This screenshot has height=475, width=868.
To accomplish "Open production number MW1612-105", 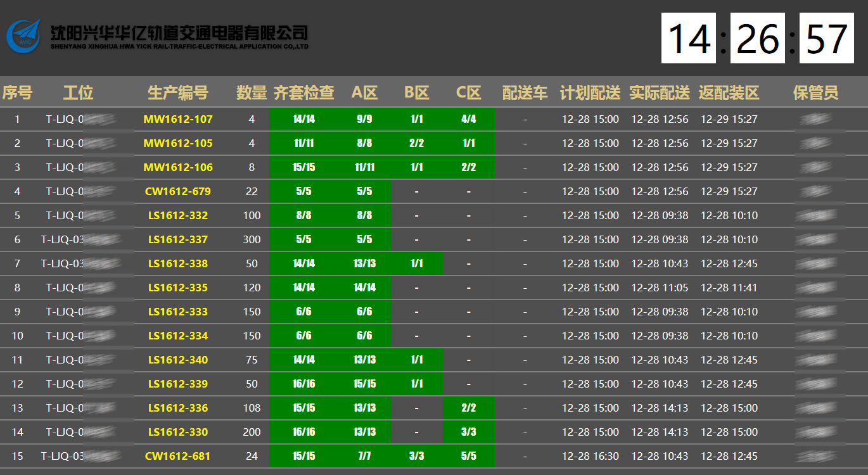I will click(178, 143).
